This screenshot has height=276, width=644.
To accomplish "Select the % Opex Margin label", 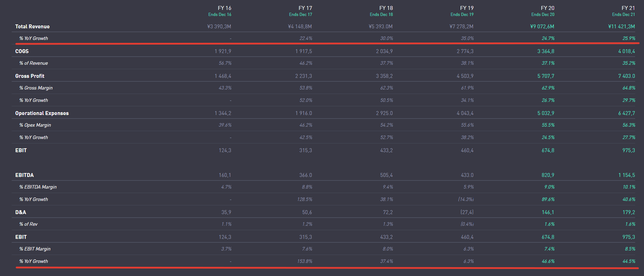I will click(x=35, y=125).
